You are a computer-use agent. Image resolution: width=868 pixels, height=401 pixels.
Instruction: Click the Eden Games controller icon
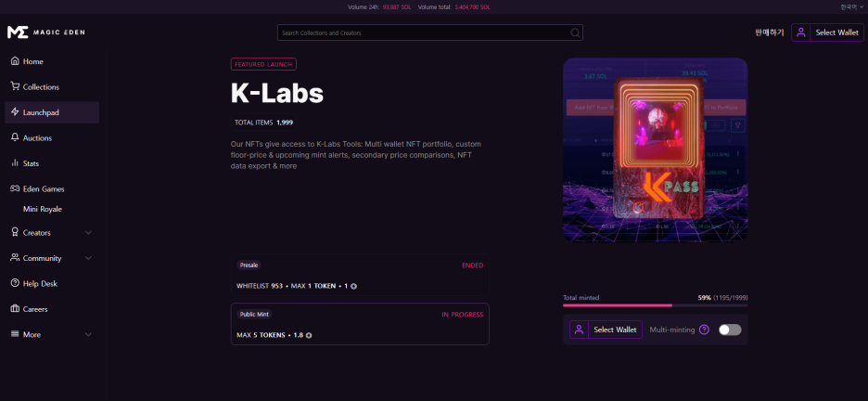[x=15, y=188]
